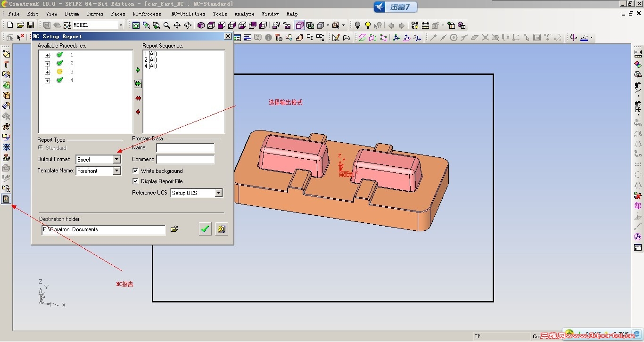This screenshot has width=644, height=342.
Task: Open the NC-Process menu
Action: (x=147, y=14)
